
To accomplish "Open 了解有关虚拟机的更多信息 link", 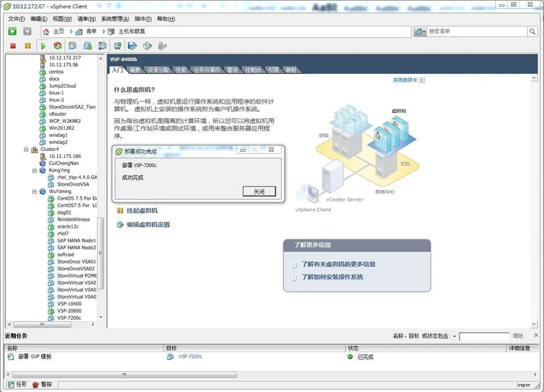I will pos(338,264).
